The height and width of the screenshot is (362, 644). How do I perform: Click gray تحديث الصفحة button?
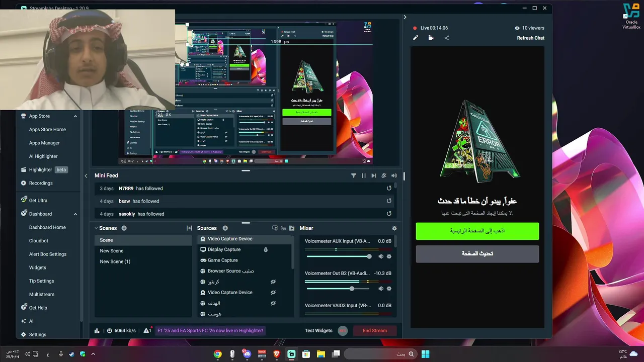tap(477, 254)
